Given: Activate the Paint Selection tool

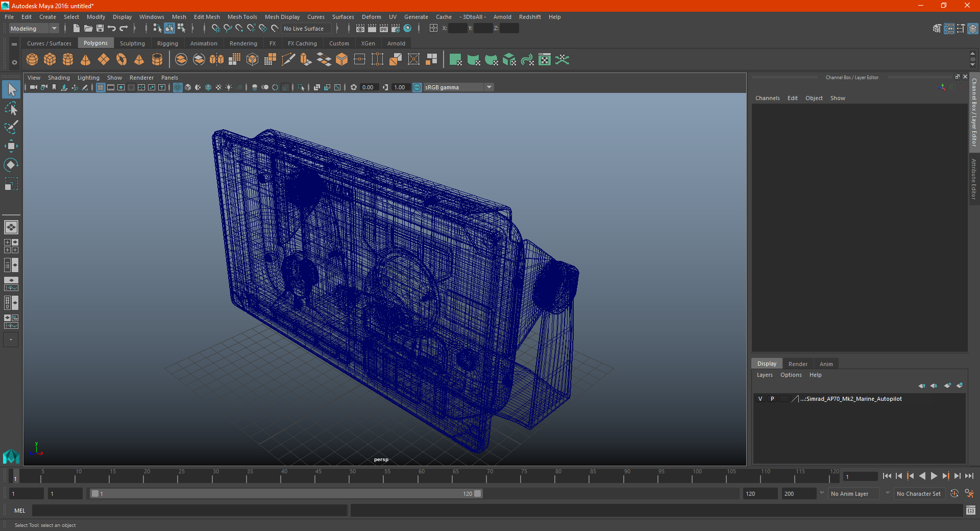Looking at the screenshot, I should pos(11,127).
